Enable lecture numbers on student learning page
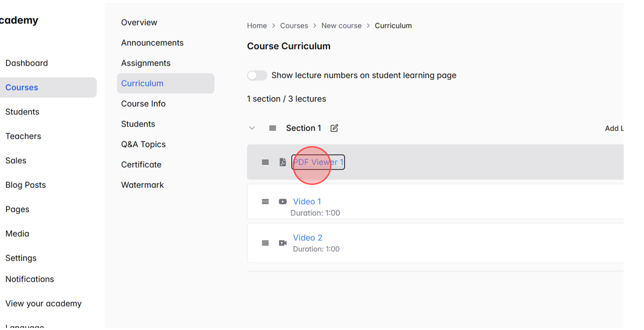Image resolution: width=644 pixels, height=330 pixels. [257, 75]
